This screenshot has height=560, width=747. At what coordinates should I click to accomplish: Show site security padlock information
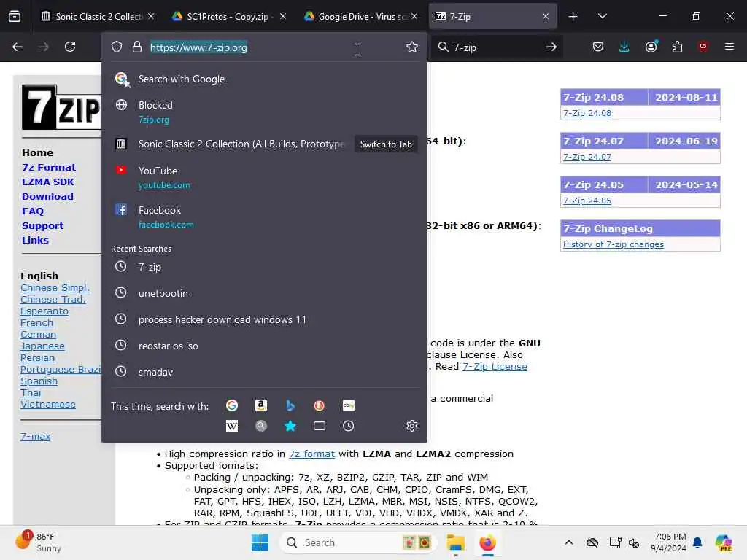[137, 47]
